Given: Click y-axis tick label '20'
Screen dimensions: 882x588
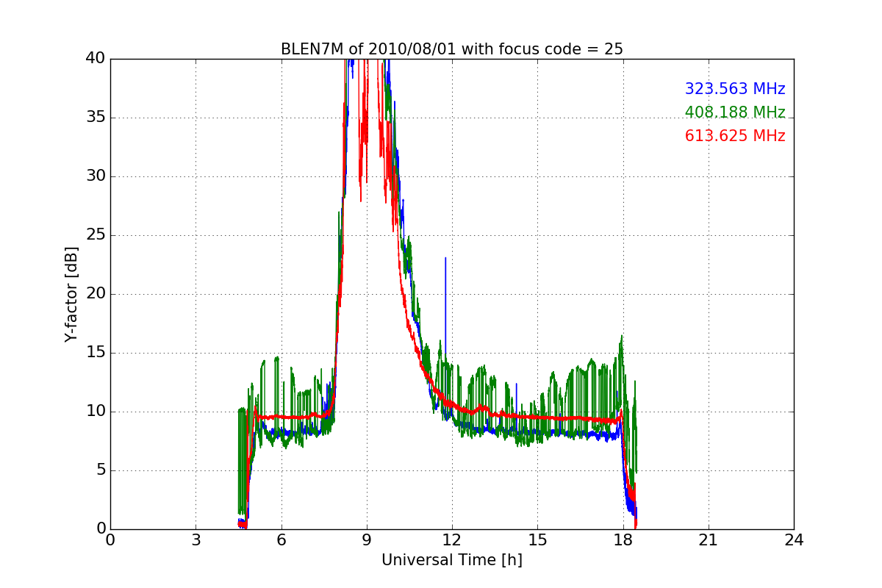Looking at the screenshot, I should (x=96, y=294).
